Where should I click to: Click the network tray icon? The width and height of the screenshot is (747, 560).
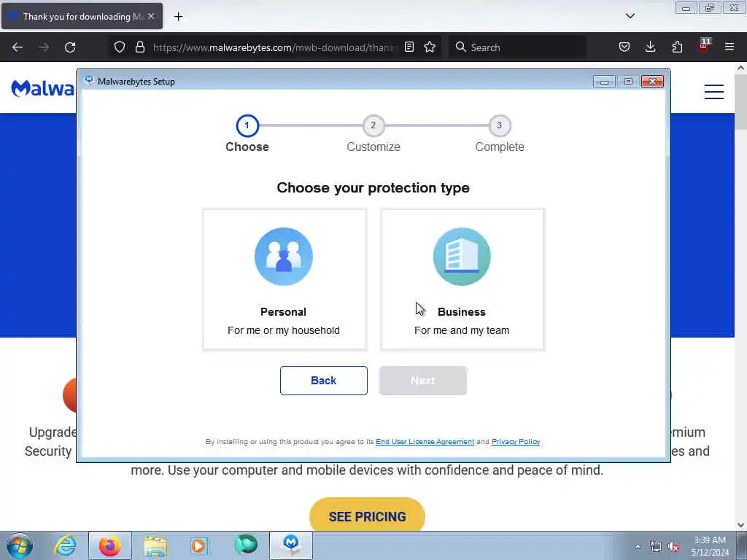[656, 547]
